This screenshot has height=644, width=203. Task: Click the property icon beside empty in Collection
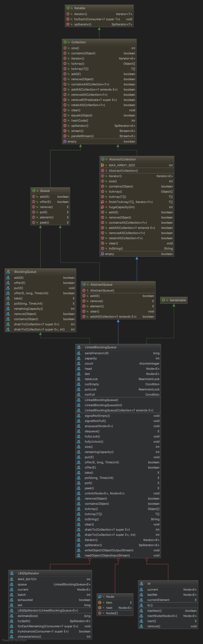pos(65,141)
